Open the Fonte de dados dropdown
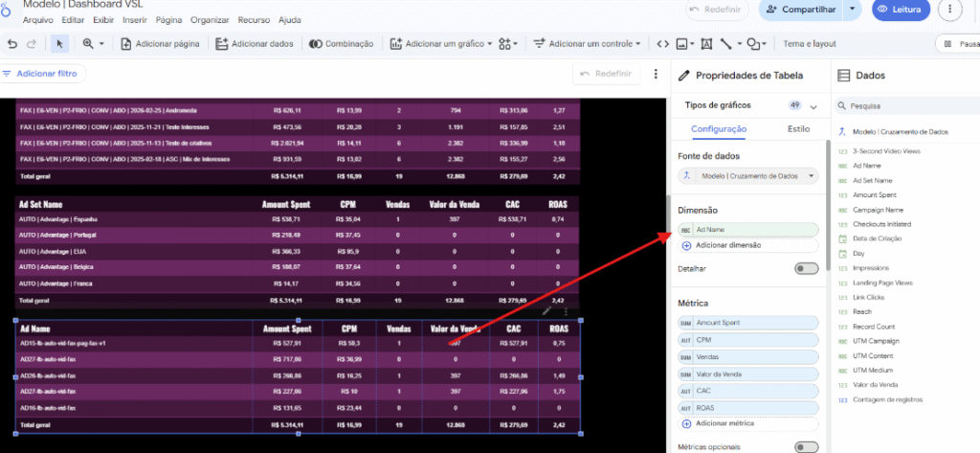The width and height of the screenshot is (980, 453). click(748, 176)
